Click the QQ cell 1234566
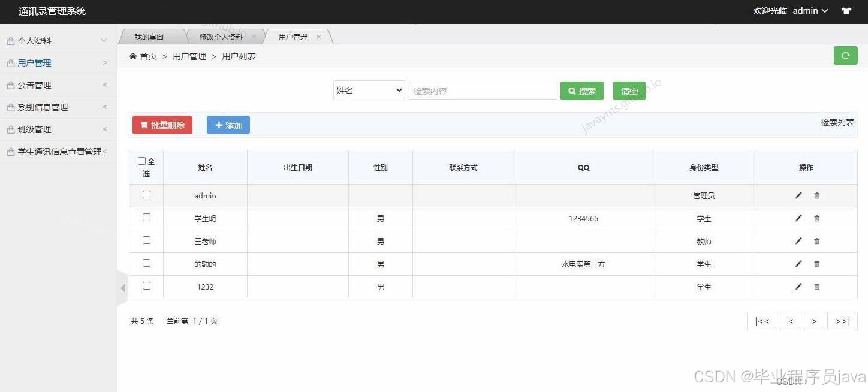The image size is (868, 392). [583, 219]
